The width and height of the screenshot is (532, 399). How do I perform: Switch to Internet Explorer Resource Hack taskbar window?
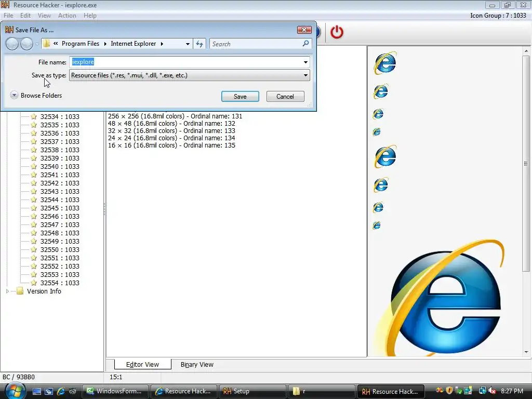coord(184,391)
